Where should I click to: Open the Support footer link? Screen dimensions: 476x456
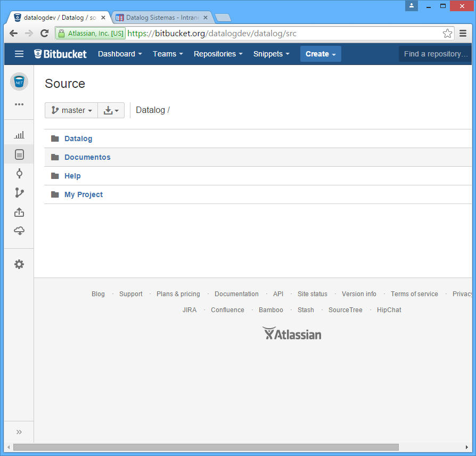[131, 294]
